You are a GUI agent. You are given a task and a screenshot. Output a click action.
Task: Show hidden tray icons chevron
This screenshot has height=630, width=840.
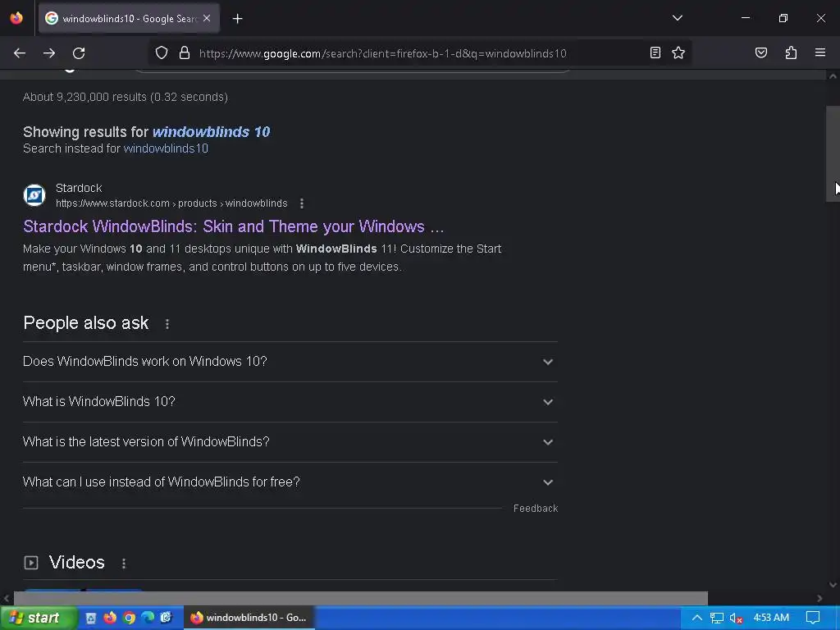(697, 618)
